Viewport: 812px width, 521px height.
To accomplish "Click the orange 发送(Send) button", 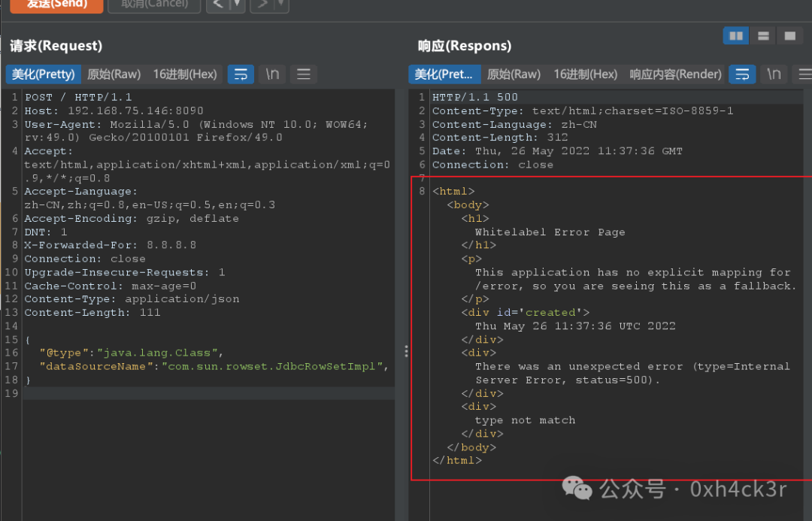I will 56,5.
